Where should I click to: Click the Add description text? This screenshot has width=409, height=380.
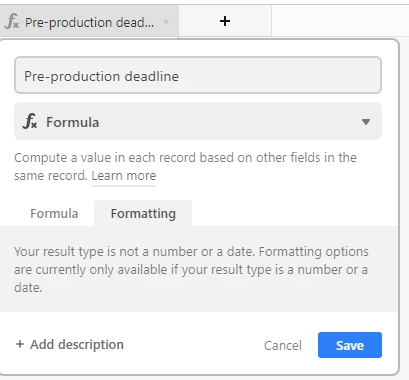click(77, 344)
